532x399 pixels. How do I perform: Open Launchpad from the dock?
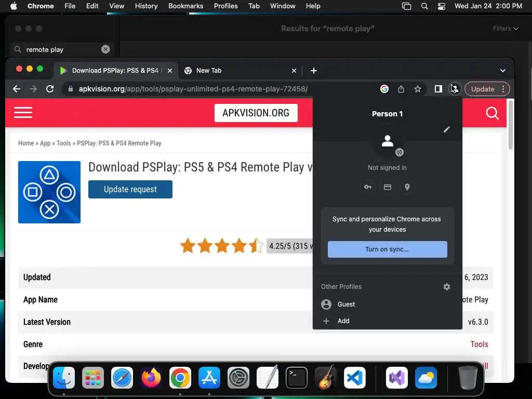(x=93, y=378)
